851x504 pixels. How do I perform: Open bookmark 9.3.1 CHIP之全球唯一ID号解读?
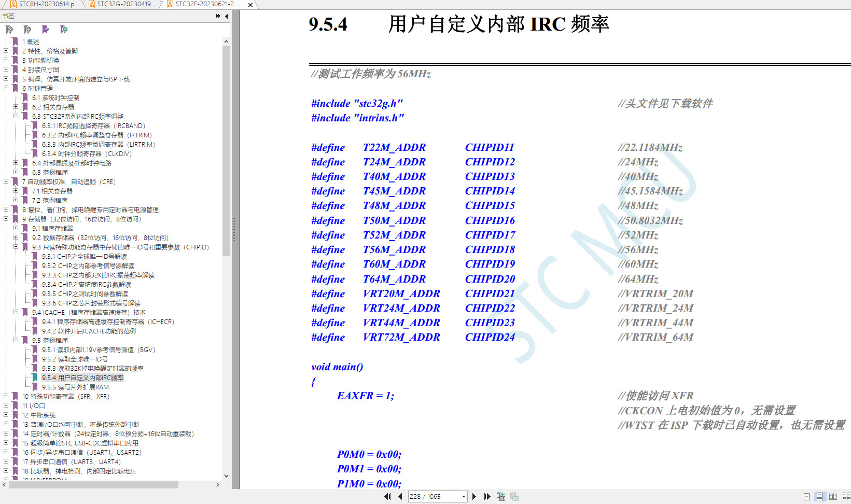[x=85, y=256]
